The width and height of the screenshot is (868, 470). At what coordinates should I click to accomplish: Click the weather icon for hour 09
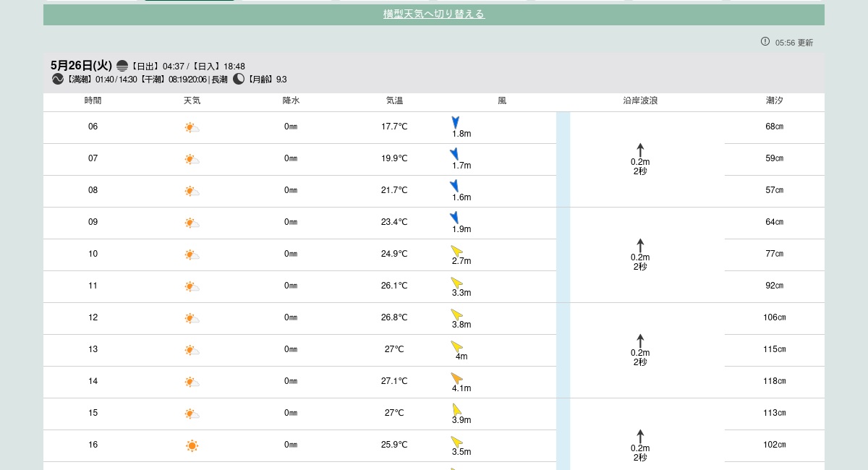[192, 223]
